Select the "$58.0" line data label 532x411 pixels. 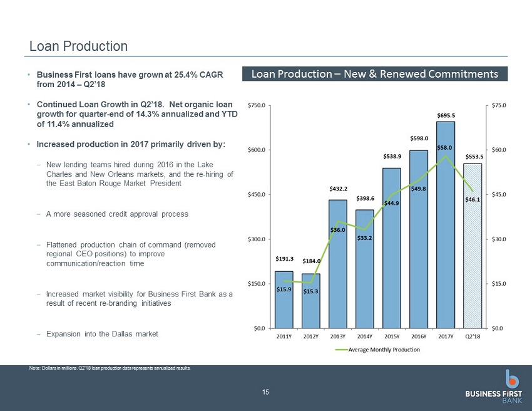(444, 148)
